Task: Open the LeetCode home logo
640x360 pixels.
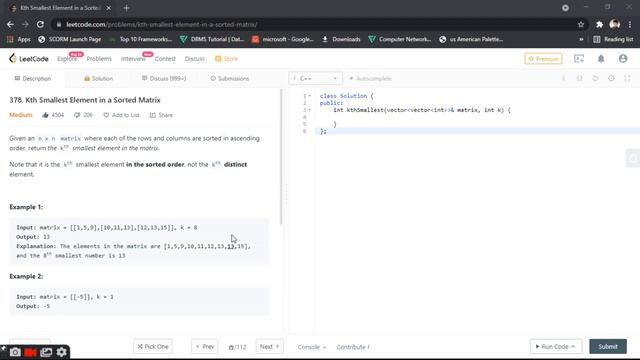Action: pos(29,59)
